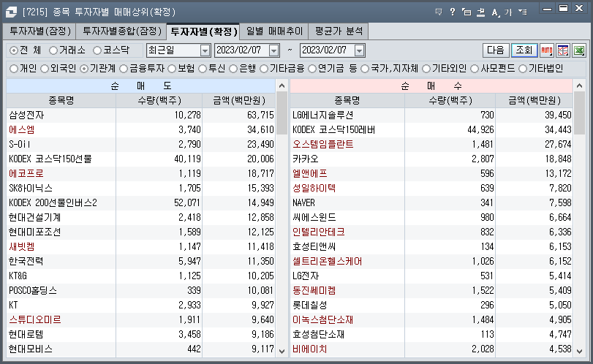Select the 전체 market radio button
Screen dimensions: 593x364
[x=14, y=50]
